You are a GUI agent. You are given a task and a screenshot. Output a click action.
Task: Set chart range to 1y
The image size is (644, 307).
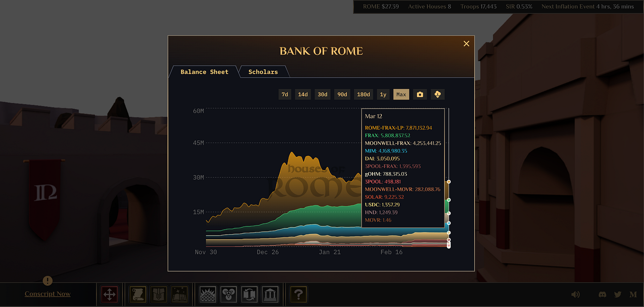tap(383, 94)
